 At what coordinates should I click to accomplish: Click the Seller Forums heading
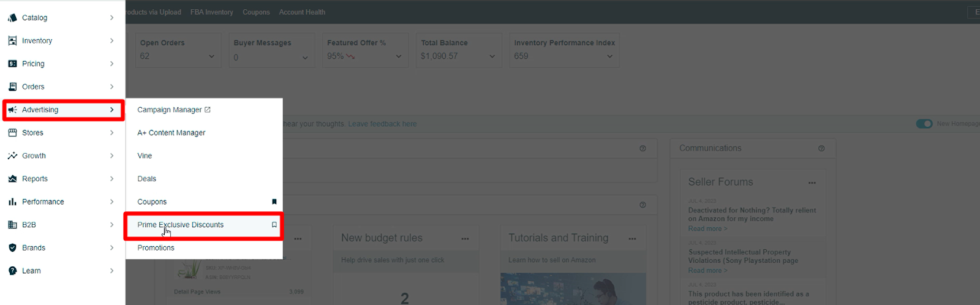pos(720,182)
